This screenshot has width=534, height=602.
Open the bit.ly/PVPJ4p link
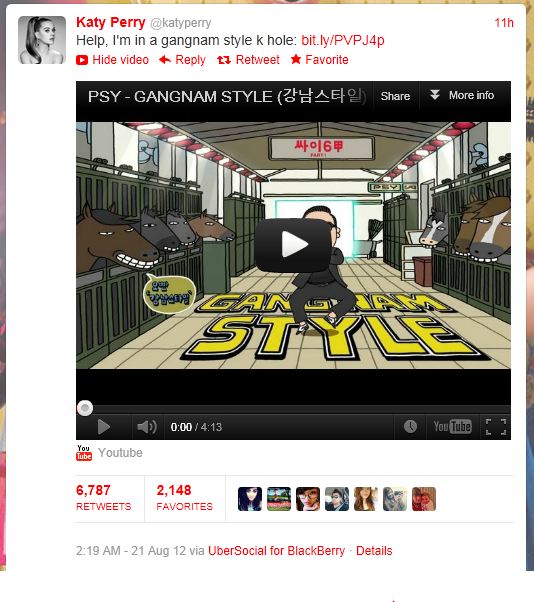point(343,40)
